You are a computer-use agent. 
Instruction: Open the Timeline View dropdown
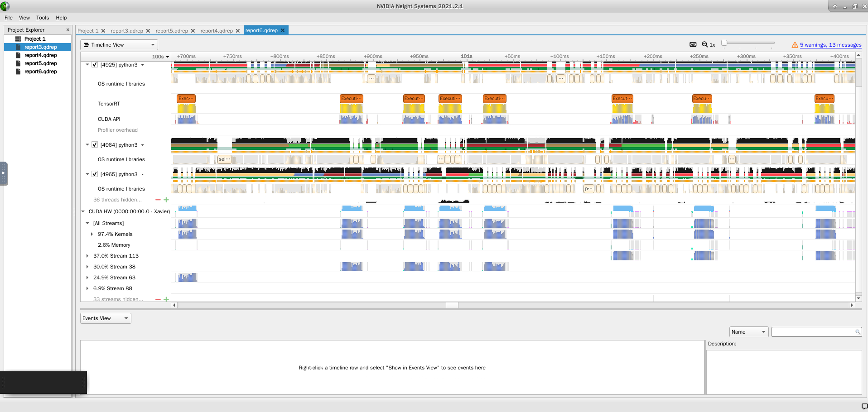119,45
